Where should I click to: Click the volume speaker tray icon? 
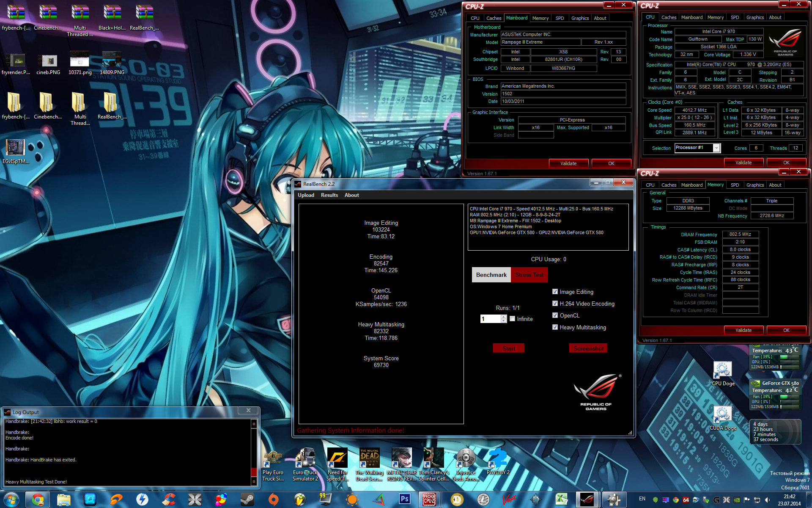[767, 500]
